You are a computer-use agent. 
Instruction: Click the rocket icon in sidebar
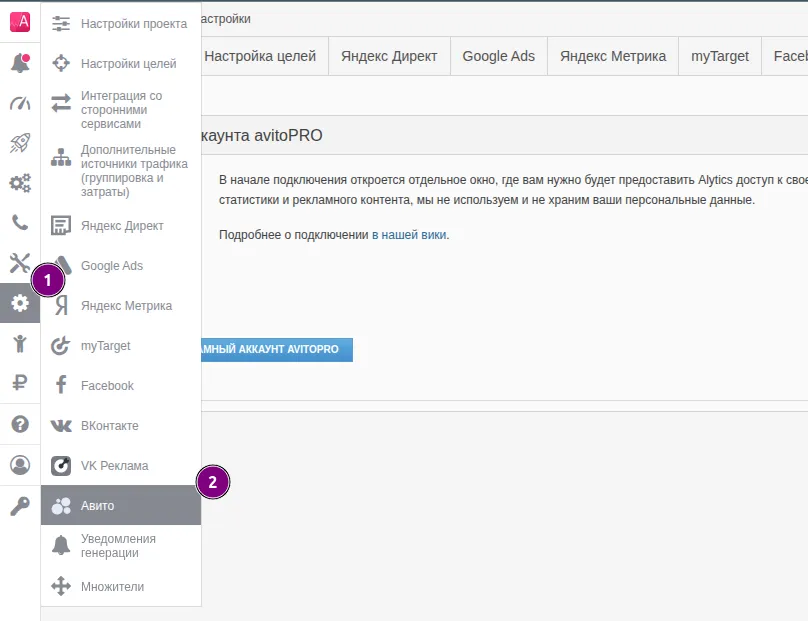pos(20,143)
